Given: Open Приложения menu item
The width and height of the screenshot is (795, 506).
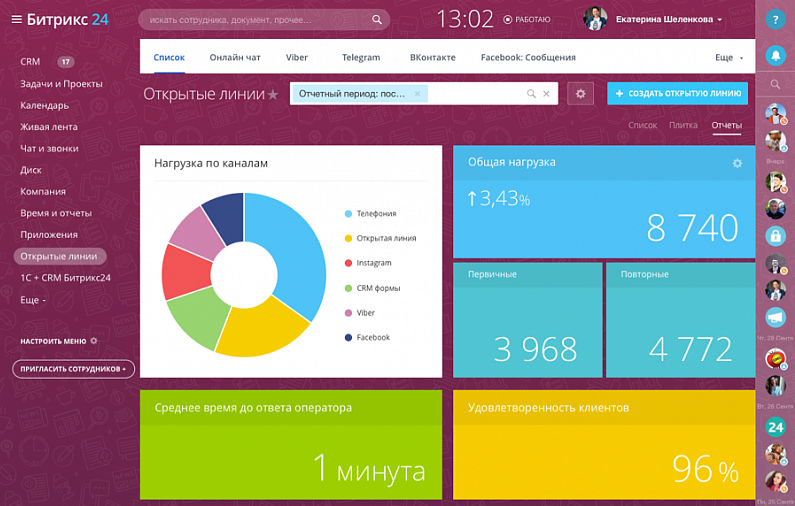Looking at the screenshot, I should (x=49, y=235).
